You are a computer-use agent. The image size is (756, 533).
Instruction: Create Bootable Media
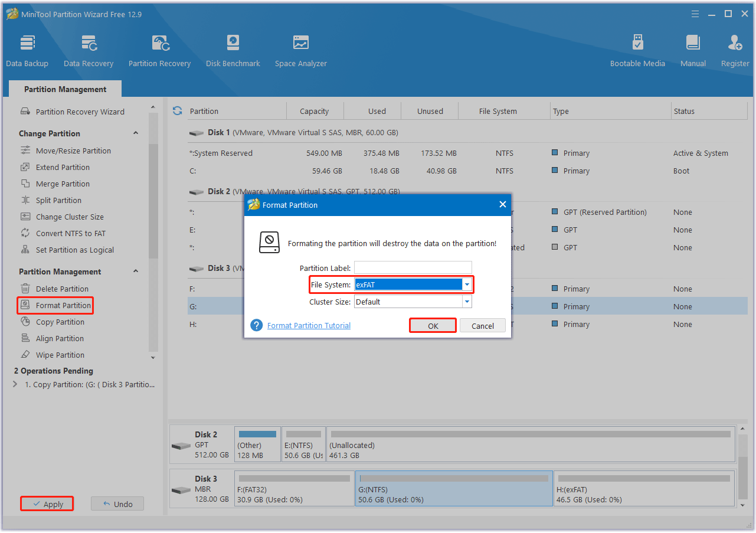click(637, 51)
